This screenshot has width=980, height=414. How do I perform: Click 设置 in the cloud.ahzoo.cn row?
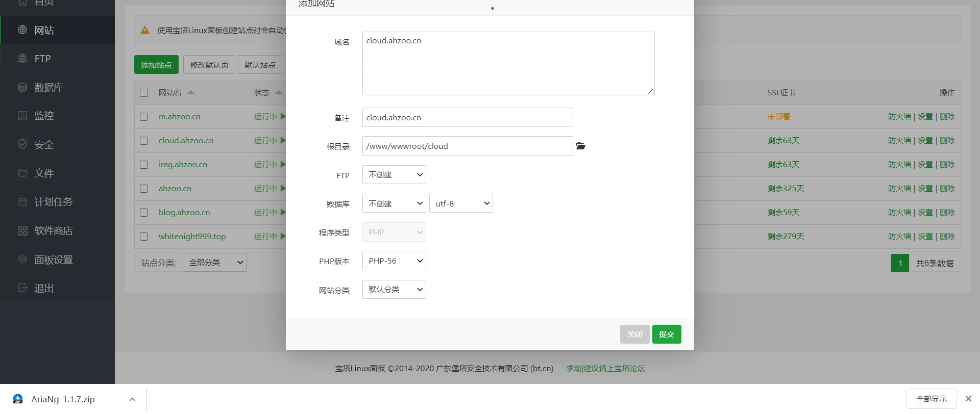(925, 141)
